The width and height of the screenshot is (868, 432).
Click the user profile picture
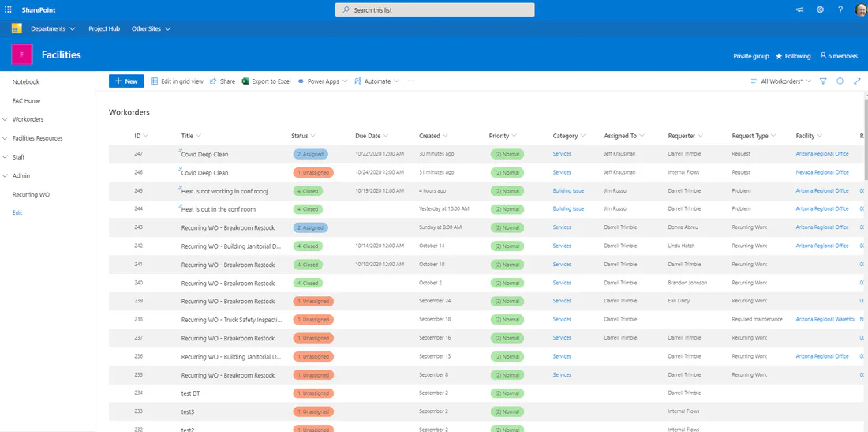coord(861,10)
